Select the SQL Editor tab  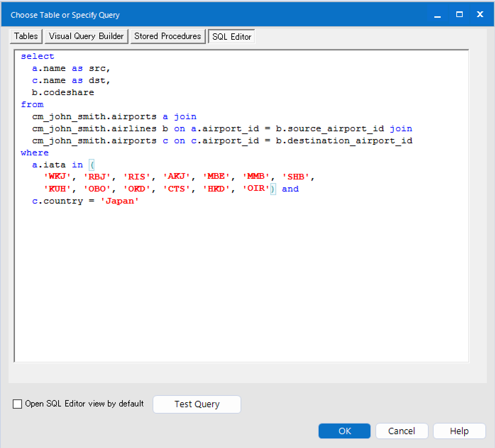click(x=231, y=36)
